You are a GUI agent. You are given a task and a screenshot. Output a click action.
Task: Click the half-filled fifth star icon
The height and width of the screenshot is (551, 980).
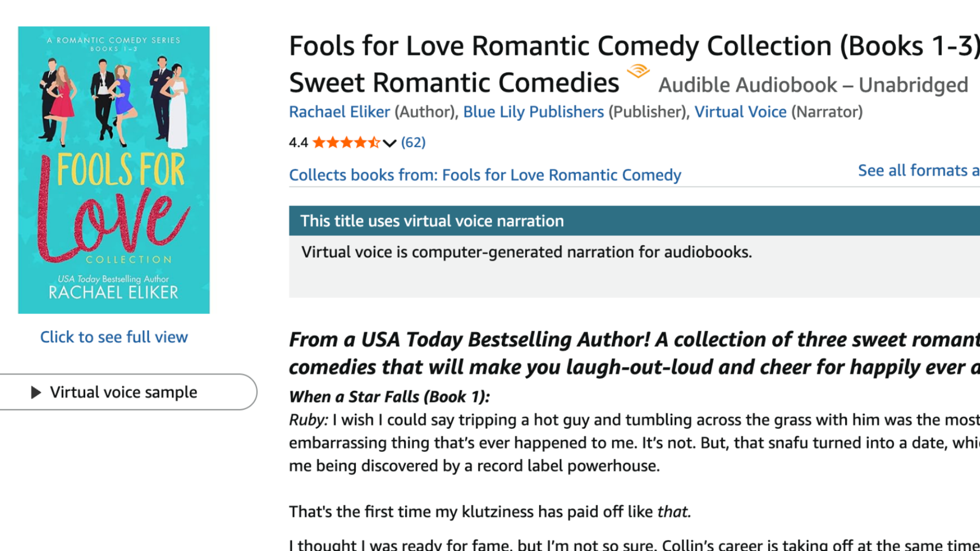click(x=373, y=143)
